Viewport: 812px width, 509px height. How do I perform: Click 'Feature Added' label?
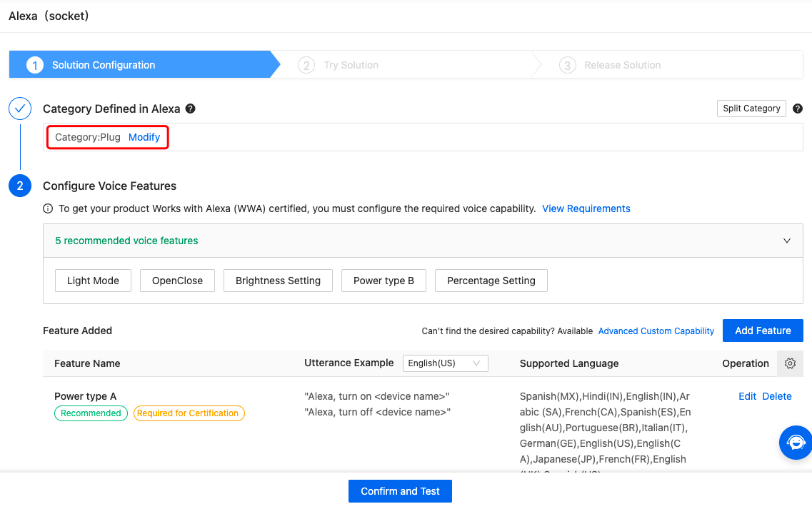[x=77, y=331]
